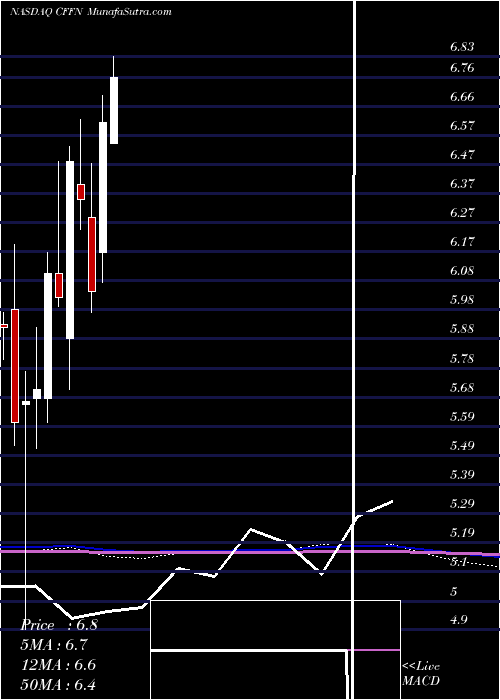Click the Price : 6.8 readout
Image resolution: width=500 pixels, height=700 pixels.
tap(59, 625)
